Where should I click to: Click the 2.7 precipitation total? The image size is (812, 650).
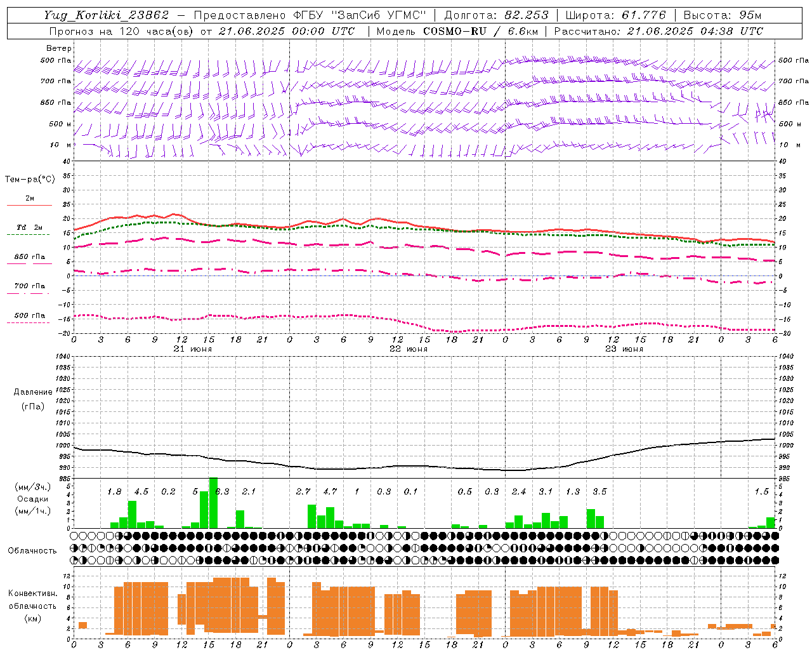point(303,491)
